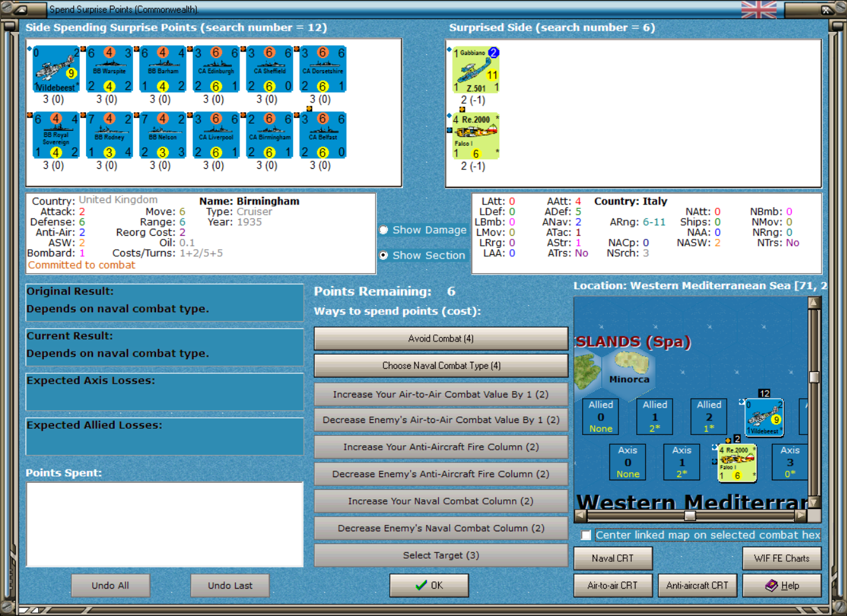Click the Axis 0 None sea box
This screenshot has width=847, height=616.
[x=627, y=462]
